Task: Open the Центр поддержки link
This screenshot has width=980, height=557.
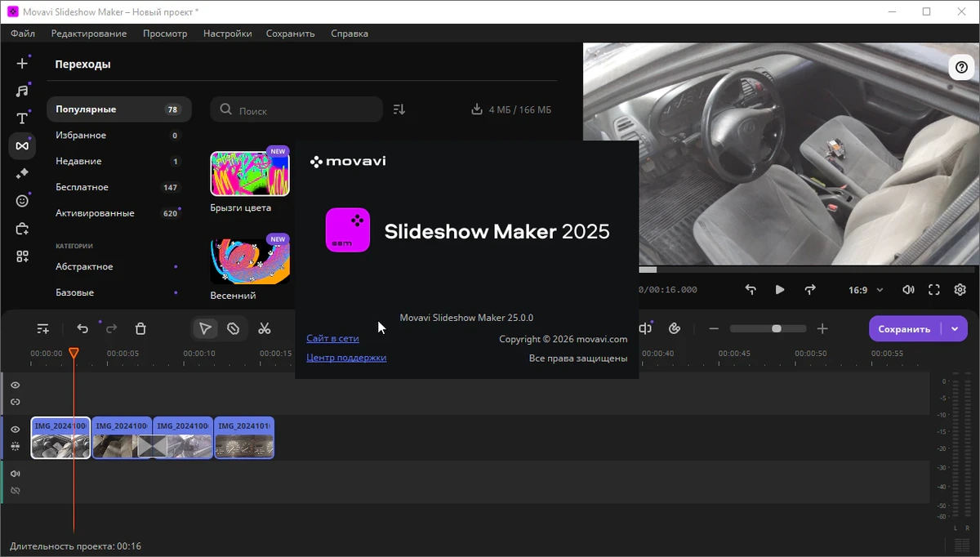Action: click(346, 358)
